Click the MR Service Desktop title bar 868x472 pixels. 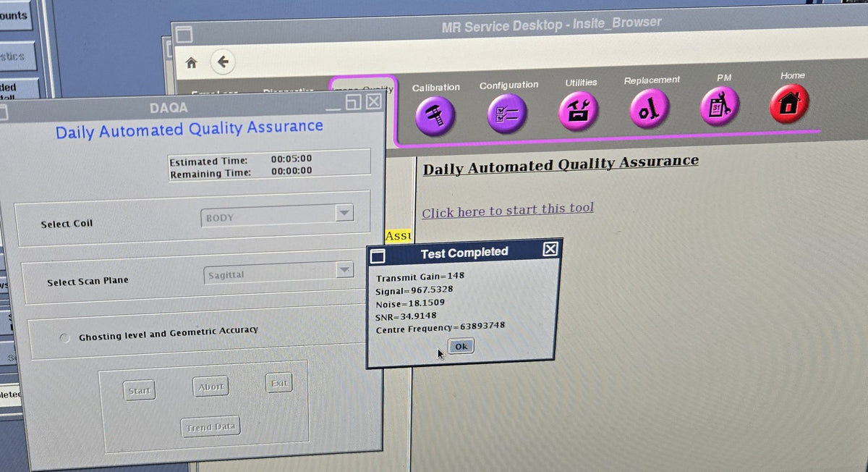(x=551, y=25)
